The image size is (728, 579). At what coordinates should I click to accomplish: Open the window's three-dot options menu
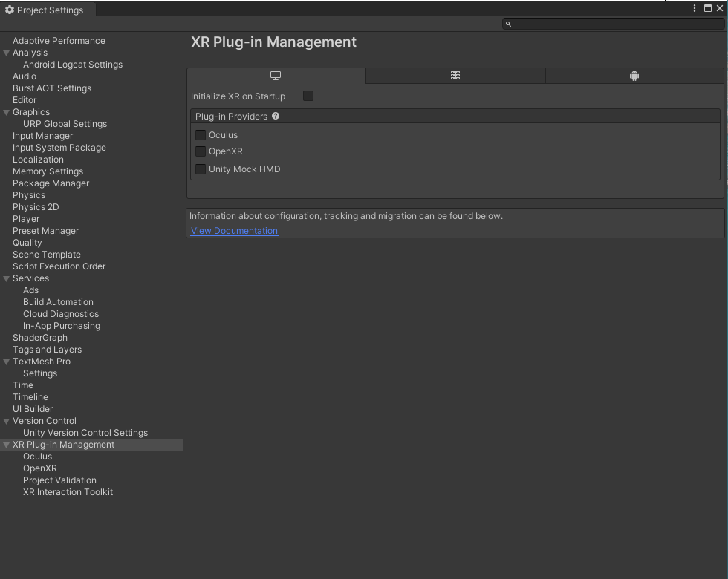tap(695, 9)
